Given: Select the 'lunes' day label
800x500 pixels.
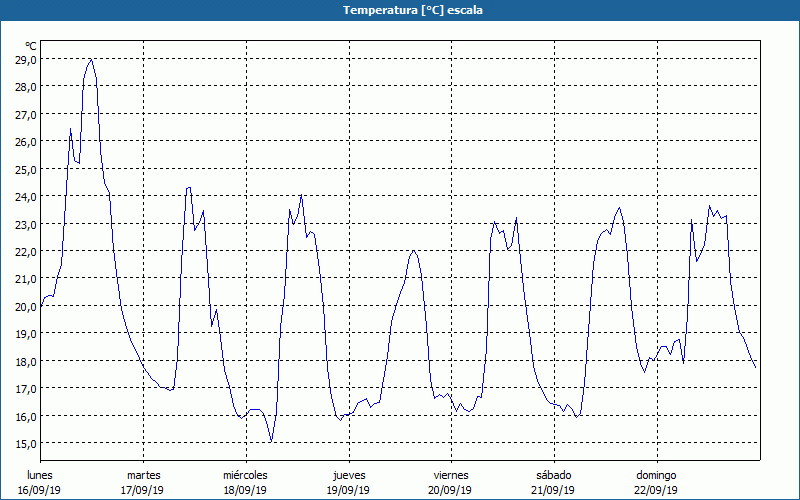Looking at the screenshot, I should pyautogui.click(x=40, y=475).
